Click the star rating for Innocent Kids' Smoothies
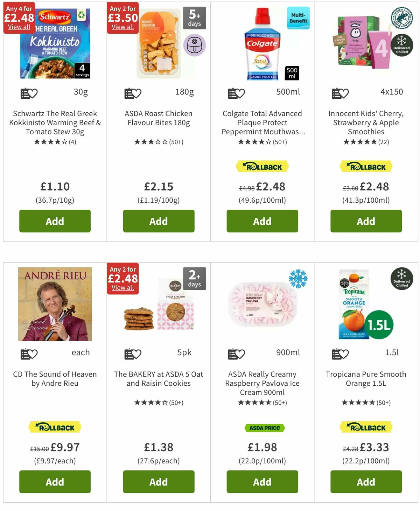Screen dimensions: 420x511 (366, 142)
